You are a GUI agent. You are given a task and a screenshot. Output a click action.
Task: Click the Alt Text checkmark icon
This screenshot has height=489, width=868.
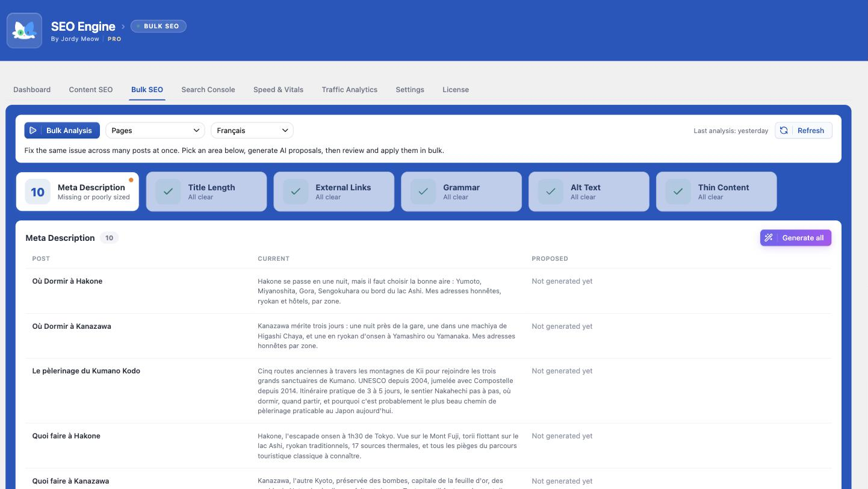pyautogui.click(x=551, y=192)
